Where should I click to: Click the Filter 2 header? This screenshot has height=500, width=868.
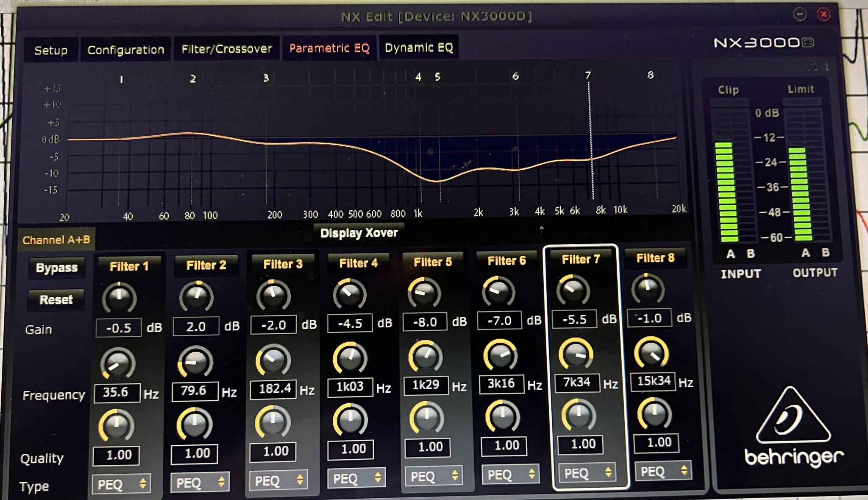pos(206,265)
